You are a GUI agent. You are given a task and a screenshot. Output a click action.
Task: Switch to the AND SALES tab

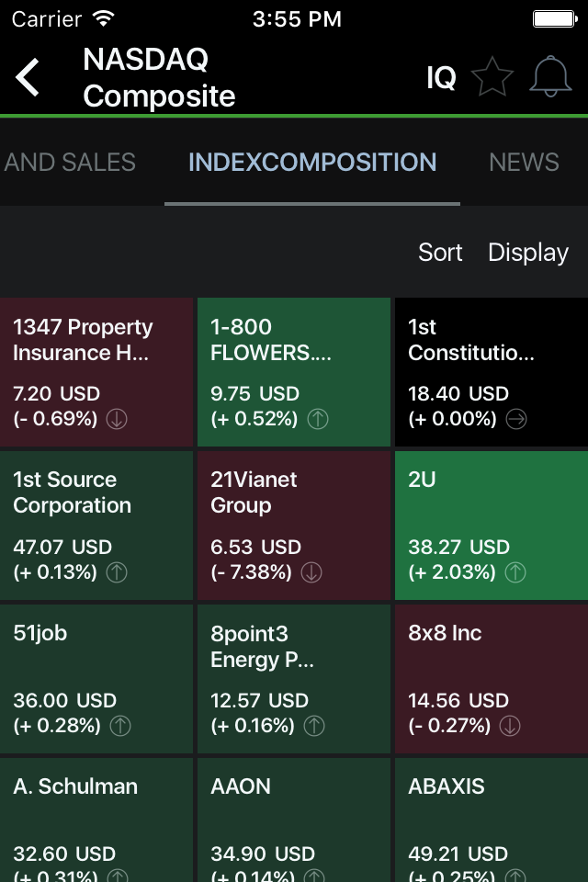69,162
